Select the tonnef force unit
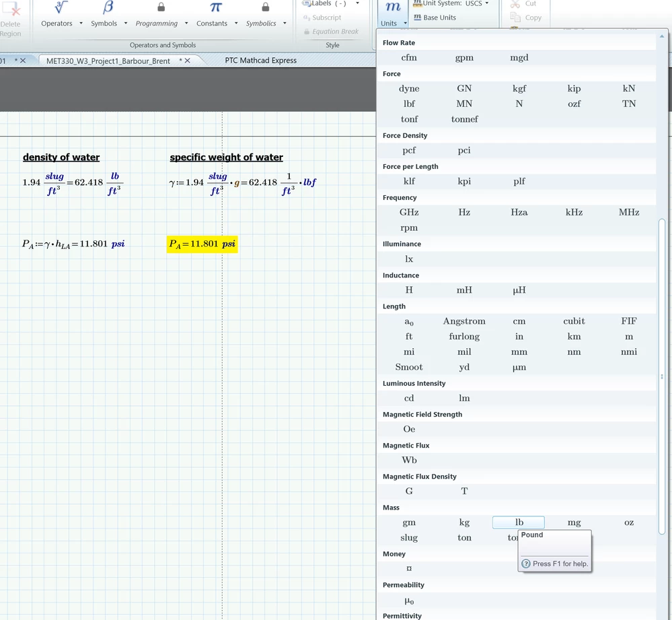Screen dimensions: 672x620 click(x=464, y=119)
